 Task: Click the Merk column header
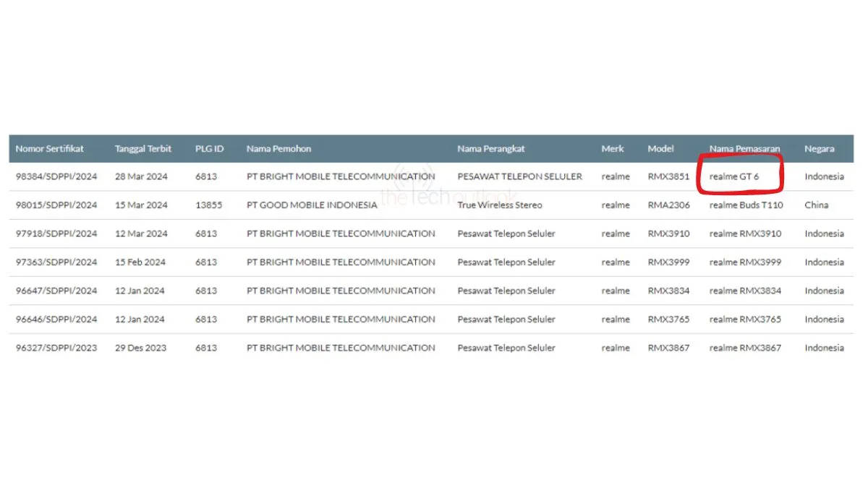613,148
